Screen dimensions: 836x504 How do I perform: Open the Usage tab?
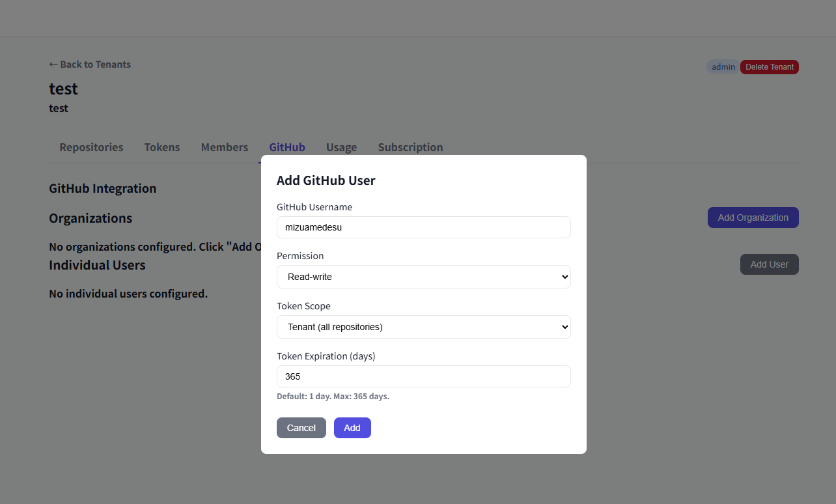point(341,147)
